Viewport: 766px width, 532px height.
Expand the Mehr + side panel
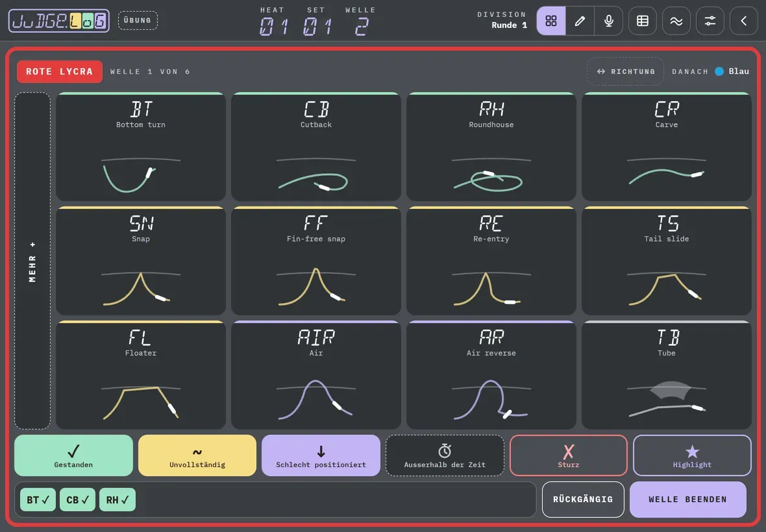[x=32, y=261]
